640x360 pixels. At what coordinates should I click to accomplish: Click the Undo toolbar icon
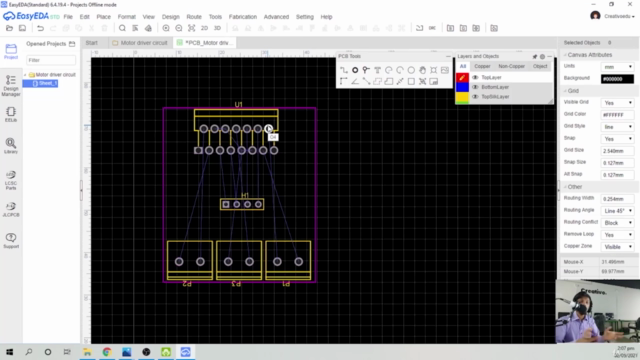click(40, 28)
